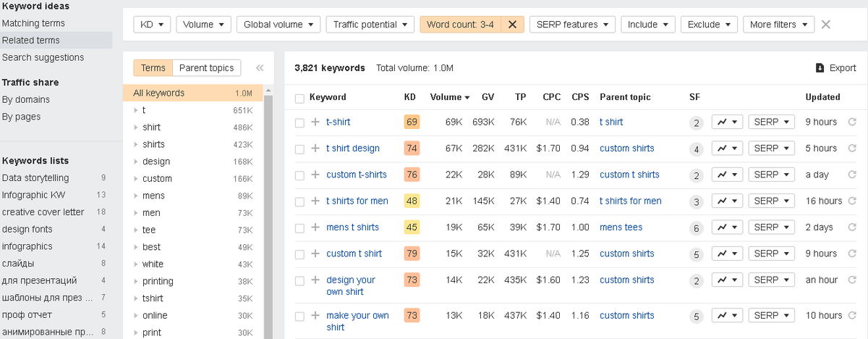The image size is (868, 339).
Task: Click the orange KD 69 score badge
Action: click(412, 122)
